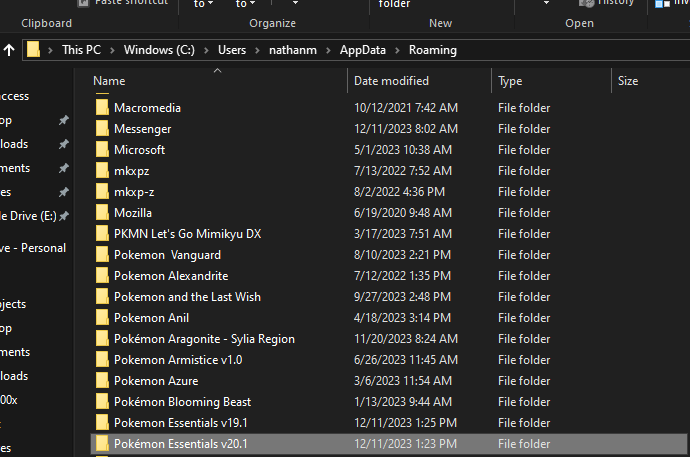
Task: Select the mkxp-z folder icon
Action: [x=102, y=192]
